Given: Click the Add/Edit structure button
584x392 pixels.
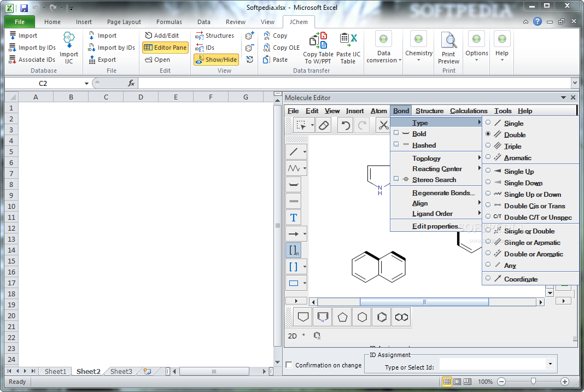Looking at the screenshot, I should tap(162, 36).
